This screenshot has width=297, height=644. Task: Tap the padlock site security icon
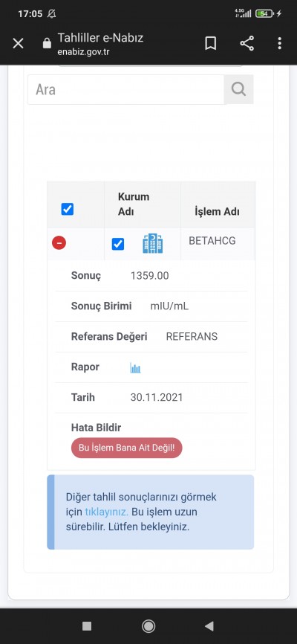pos(48,43)
